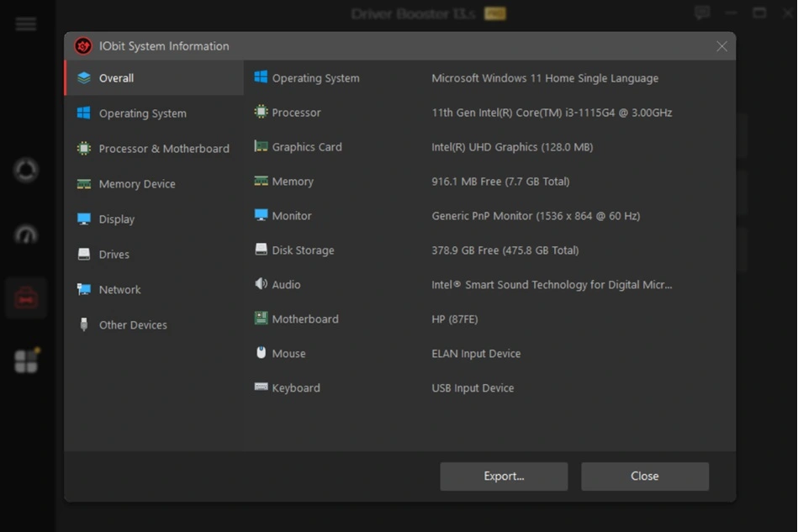798x532 pixels.
Task: Click the Disk Storage row icon
Action: click(x=261, y=250)
